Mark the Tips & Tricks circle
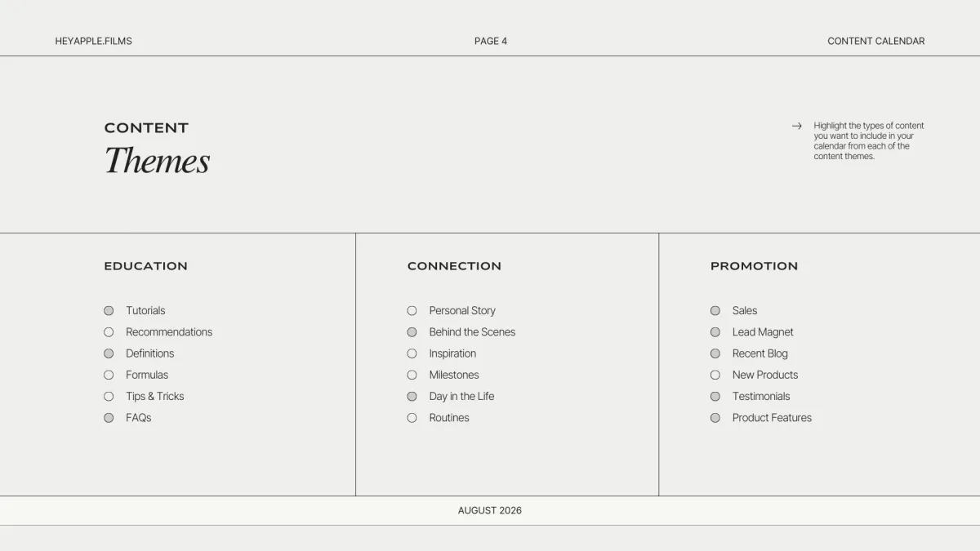This screenshot has width=980, height=551. click(109, 396)
